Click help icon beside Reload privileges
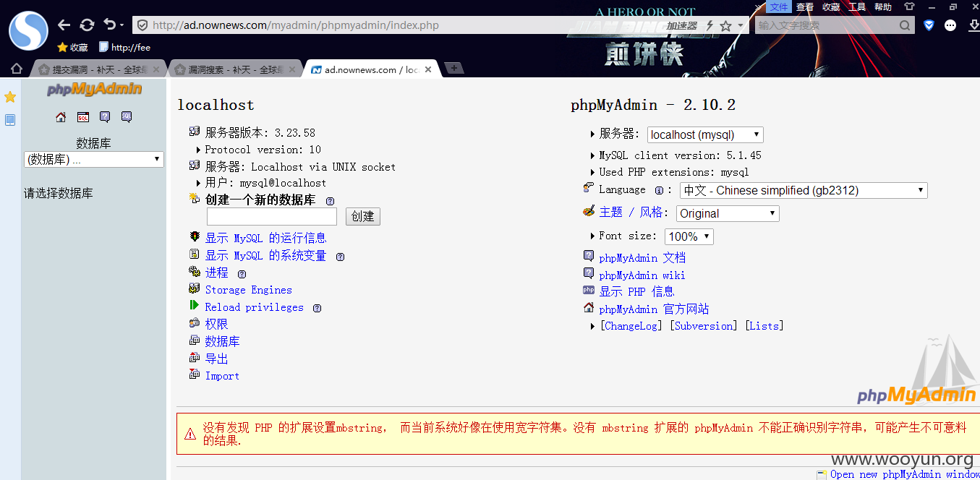This screenshot has height=480, width=980. pos(317,308)
